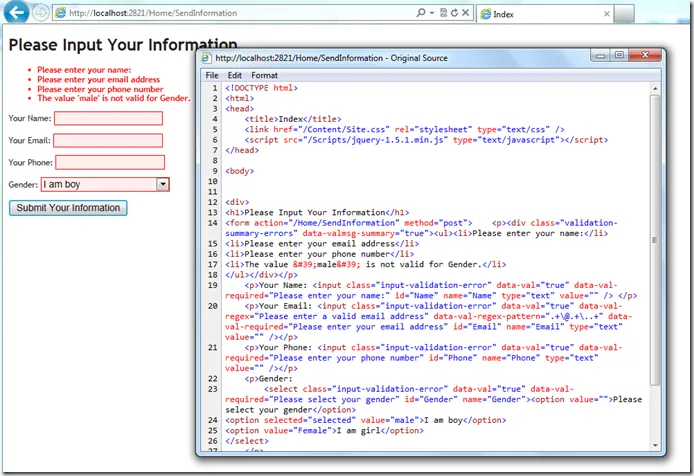This screenshot has height=476, width=694.
Task: Click the search magnifier icon in address bar
Action: (x=421, y=14)
